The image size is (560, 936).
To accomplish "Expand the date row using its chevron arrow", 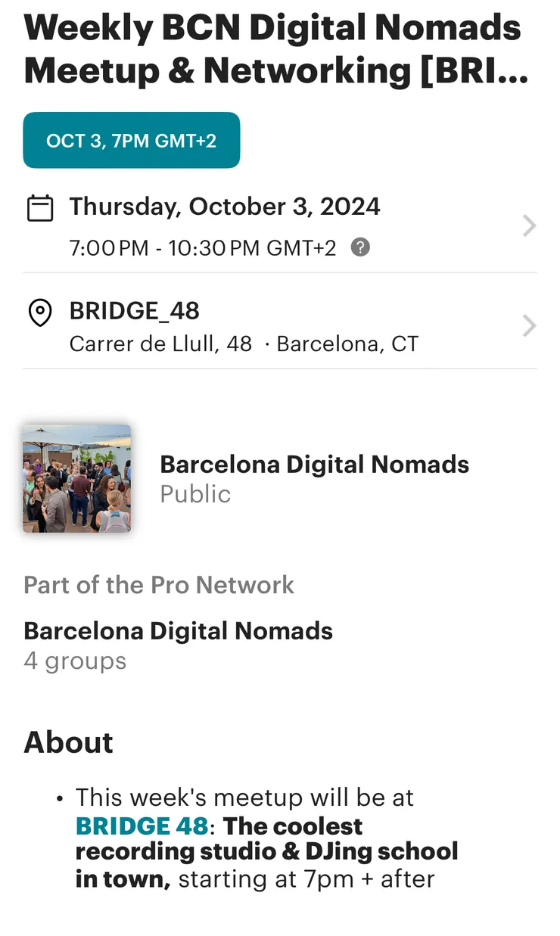I will tap(529, 225).
